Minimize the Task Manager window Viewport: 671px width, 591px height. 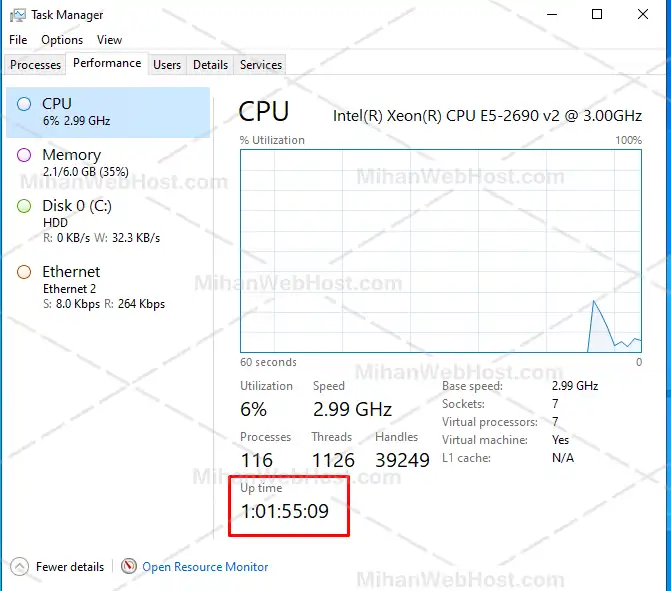(x=551, y=15)
